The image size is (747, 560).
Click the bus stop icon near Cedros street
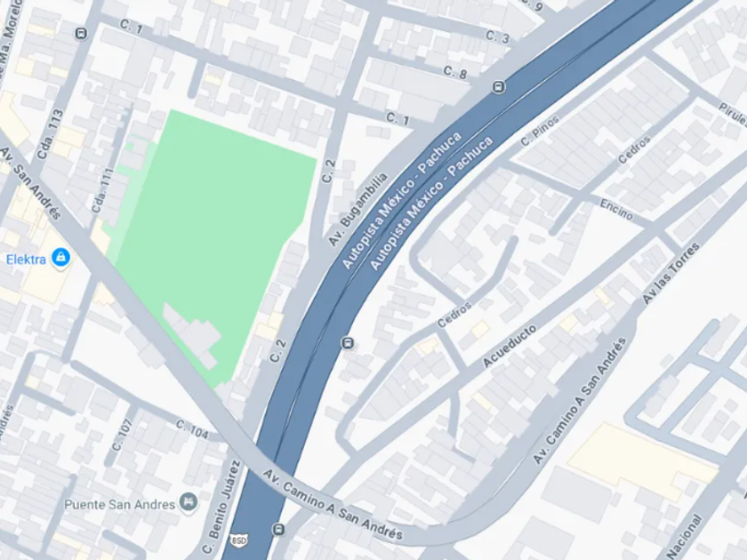[348, 343]
